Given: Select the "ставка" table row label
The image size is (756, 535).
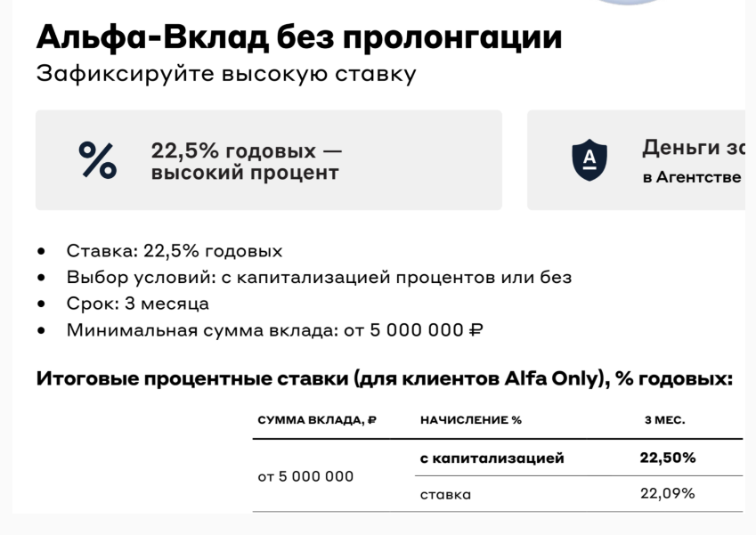Looking at the screenshot, I should click(445, 494).
